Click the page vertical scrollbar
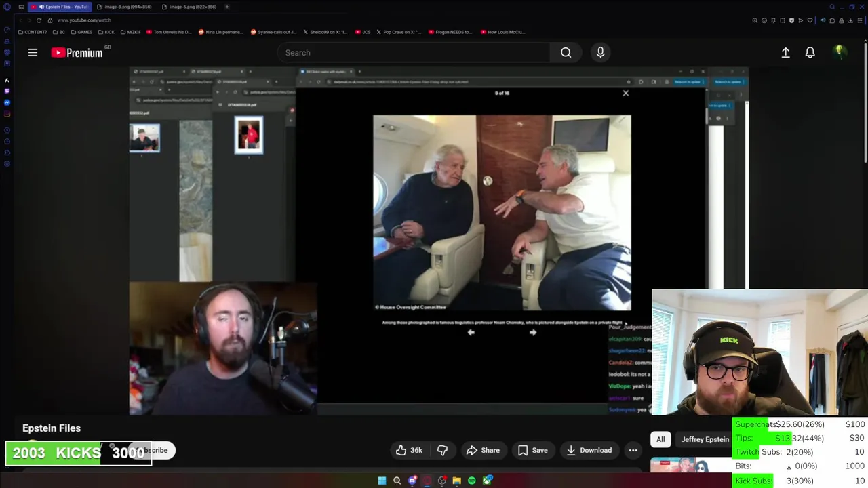The image size is (868, 488). pos(865,102)
